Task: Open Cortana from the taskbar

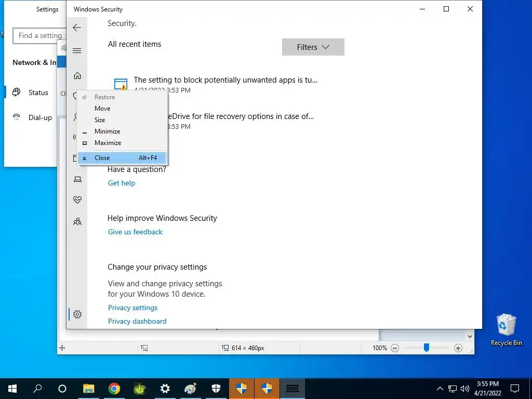Action: pos(62,389)
